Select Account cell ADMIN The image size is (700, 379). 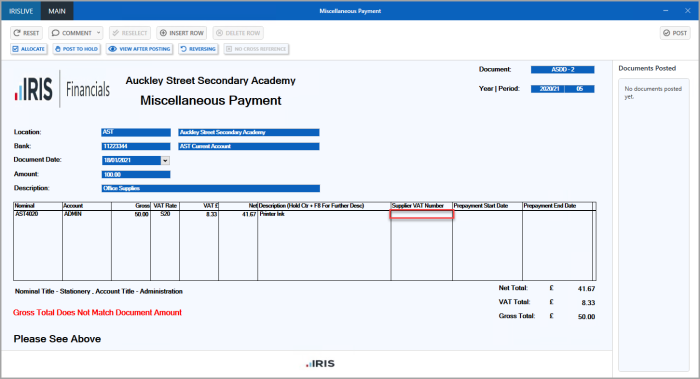(x=87, y=215)
